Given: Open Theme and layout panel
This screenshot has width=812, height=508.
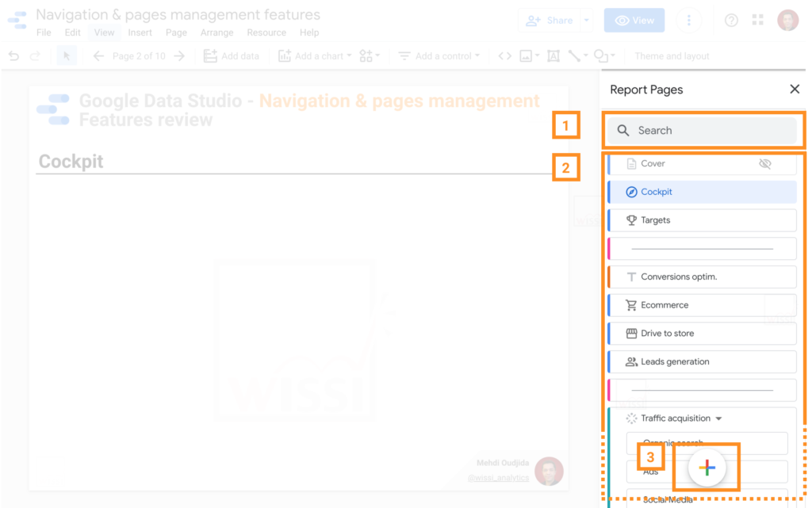Looking at the screenshot, I should (672, 55).
